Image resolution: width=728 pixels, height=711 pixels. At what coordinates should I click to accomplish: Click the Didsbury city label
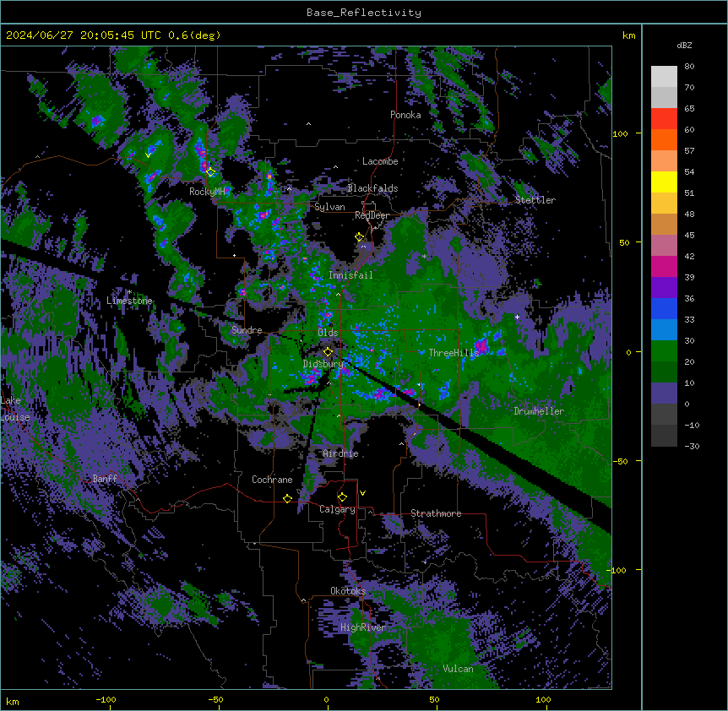[x=323, y=364]
